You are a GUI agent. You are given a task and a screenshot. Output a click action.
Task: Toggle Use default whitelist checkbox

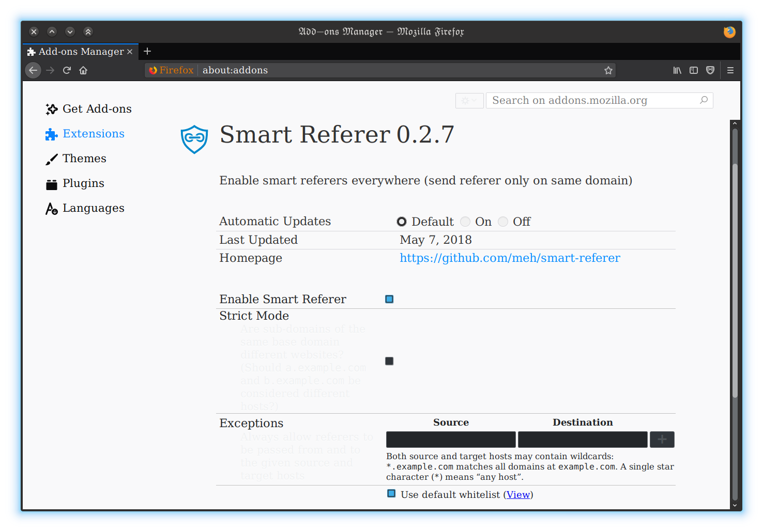pyautogui.click(x=391, y=494)
